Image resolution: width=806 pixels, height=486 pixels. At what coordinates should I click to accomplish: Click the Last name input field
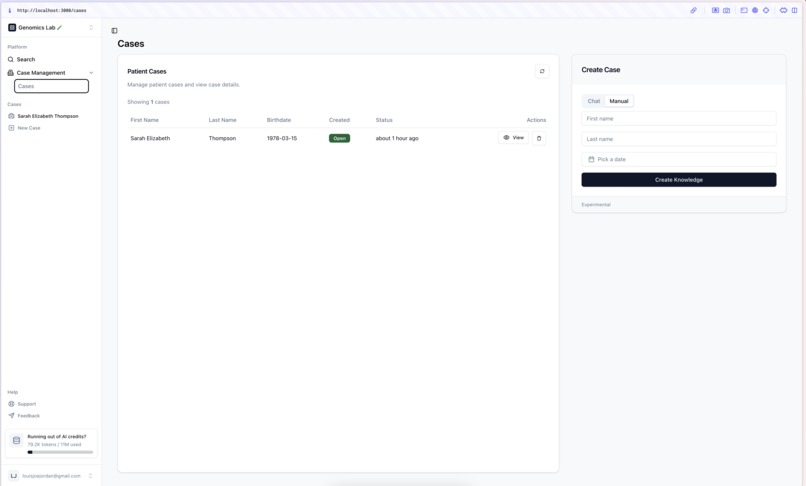point(679,139)
